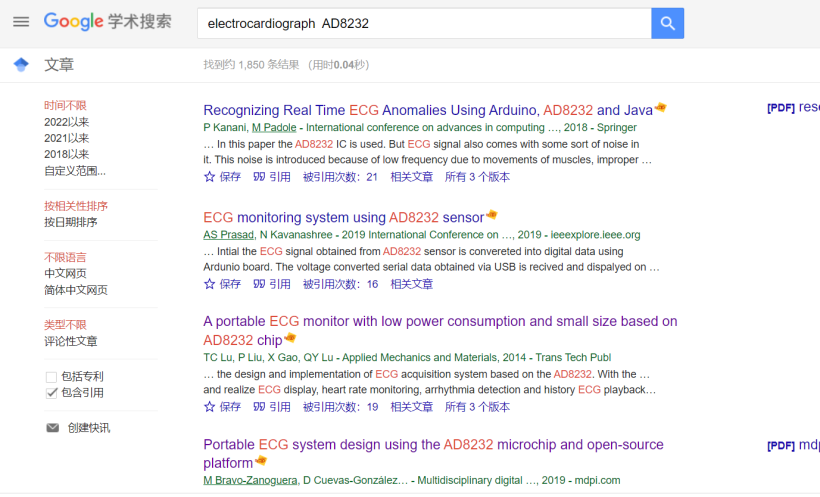
Task: Filter results to 2021以来
Action: click(66, 138)
